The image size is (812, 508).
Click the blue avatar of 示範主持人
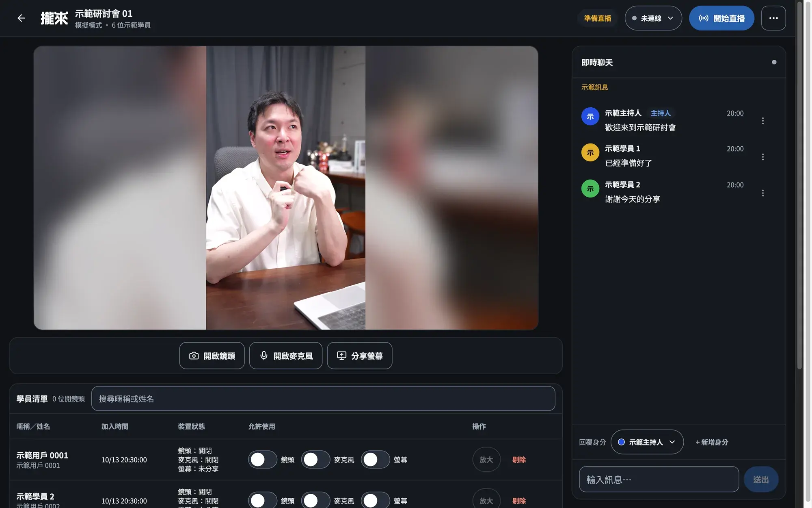(x=590, y=117)
